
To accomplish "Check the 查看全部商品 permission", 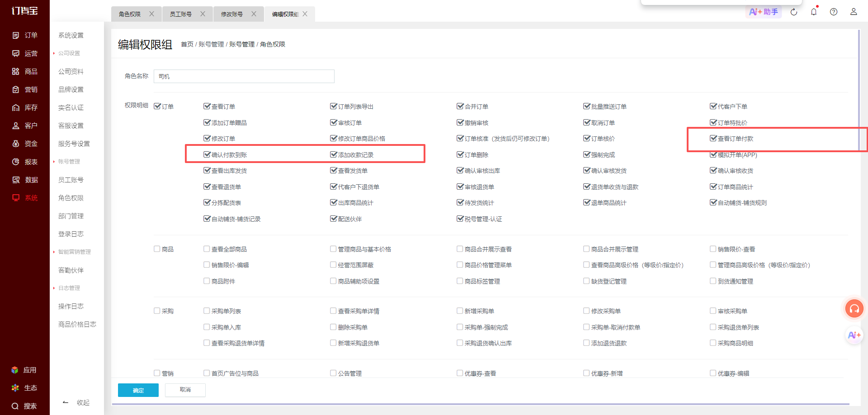I will pyautogui.click(x=207, y=249).
